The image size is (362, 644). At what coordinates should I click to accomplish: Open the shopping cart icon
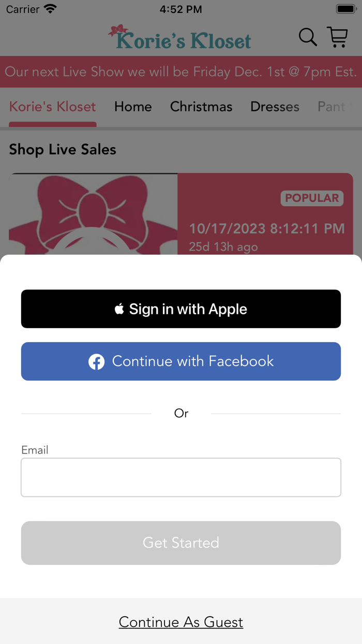pos(338,37)
